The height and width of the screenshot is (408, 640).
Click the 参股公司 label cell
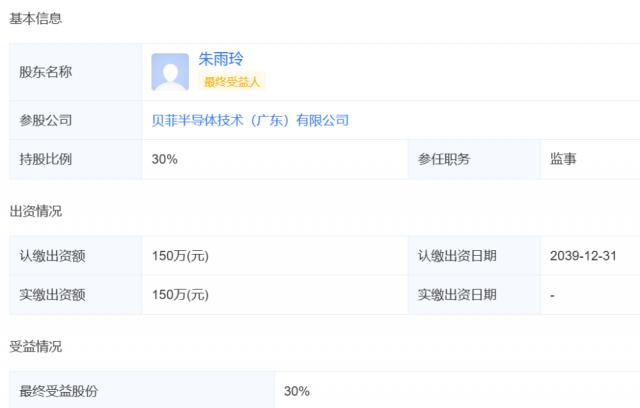click(46, 120)
